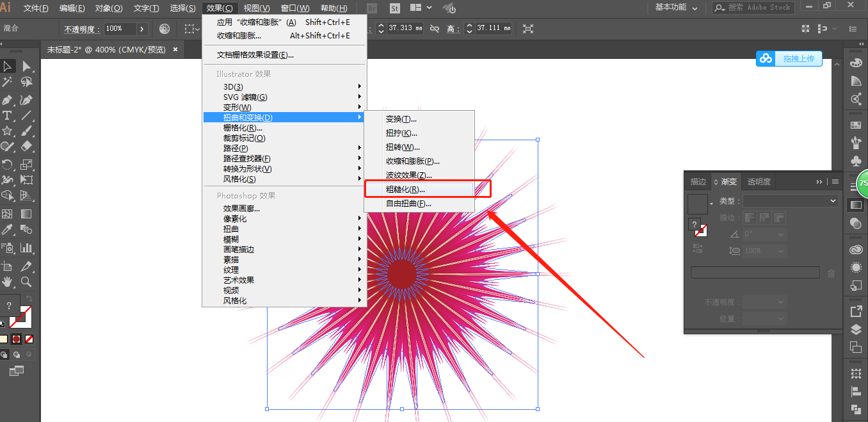Click the gradient slider bar
Image resolution: width=868 pixels, height=422 pixels.
point(755,273)
